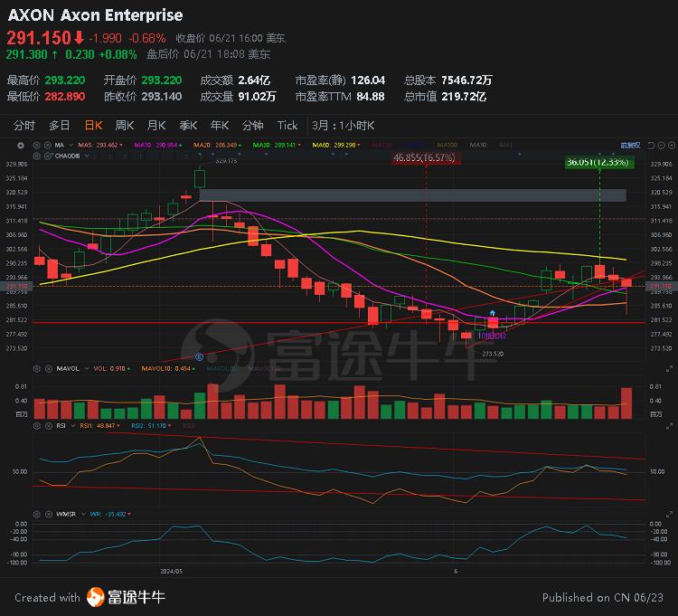678x616 pixels.
Task: Click the 273.520 low price annotation
Action: click(493, 354)
